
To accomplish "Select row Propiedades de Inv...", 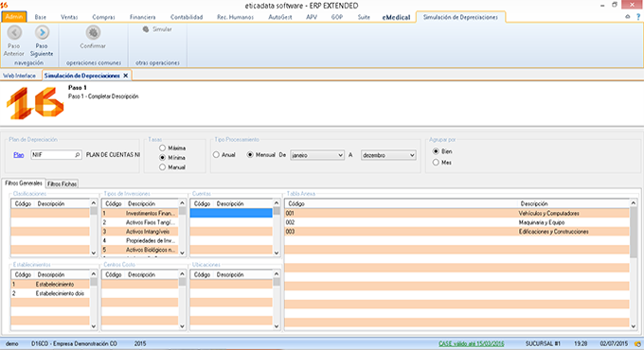I will [140, 240].
